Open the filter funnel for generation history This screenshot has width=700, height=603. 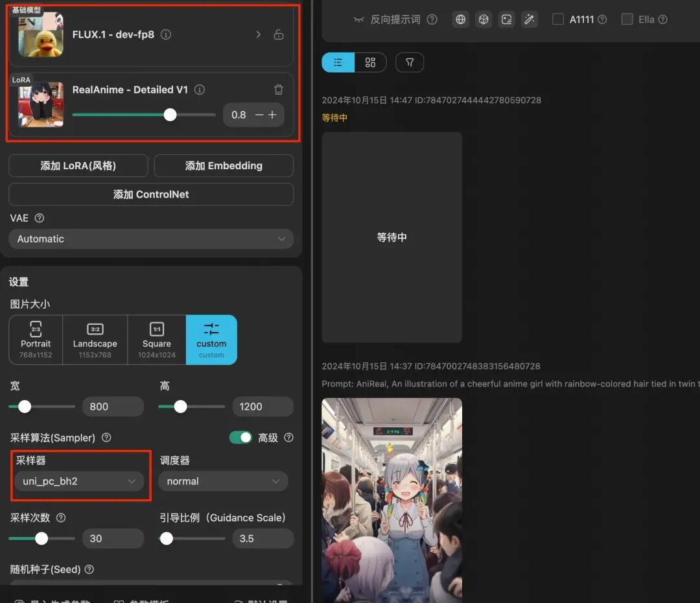tap(410, 62)
